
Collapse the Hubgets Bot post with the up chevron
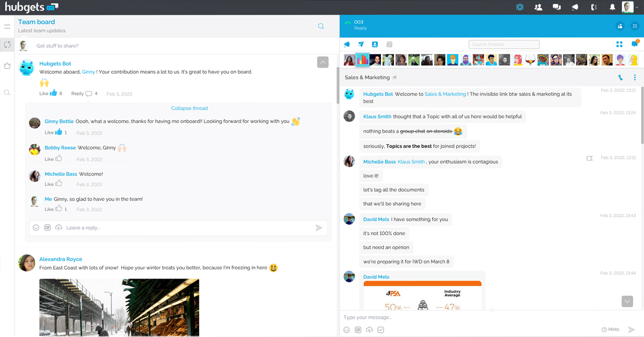(x=323, y=62)
